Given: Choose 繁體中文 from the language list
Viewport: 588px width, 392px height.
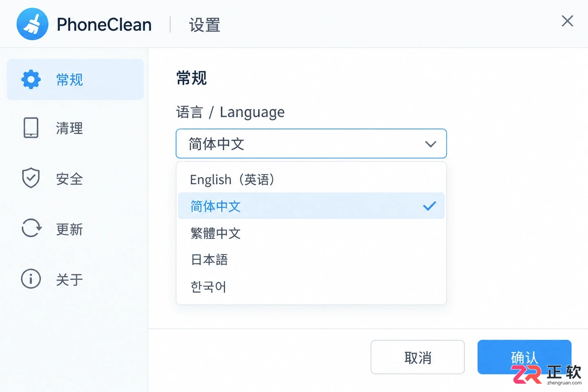Looking at the screenshot, I should (x=311, y=233).
